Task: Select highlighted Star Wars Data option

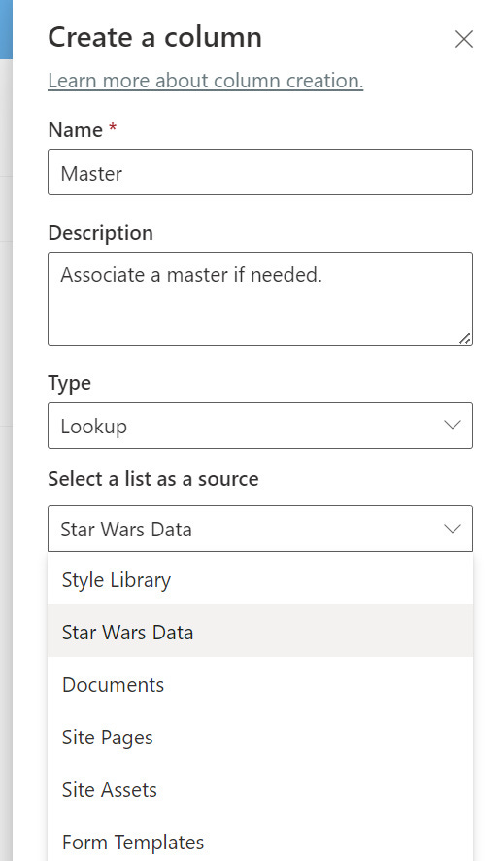Action: tap(260, 632)
